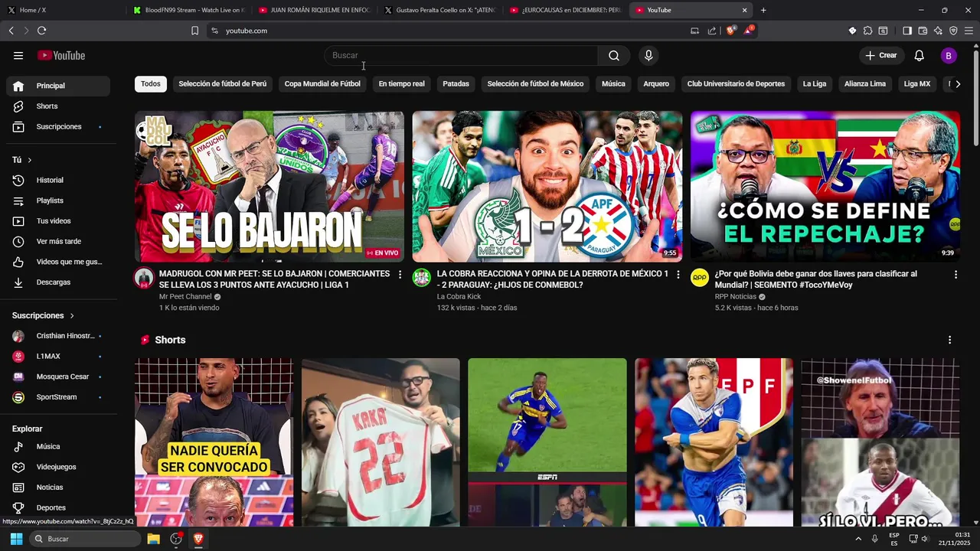
Task: Open the new tab plus button
Action: click(763, 10)
